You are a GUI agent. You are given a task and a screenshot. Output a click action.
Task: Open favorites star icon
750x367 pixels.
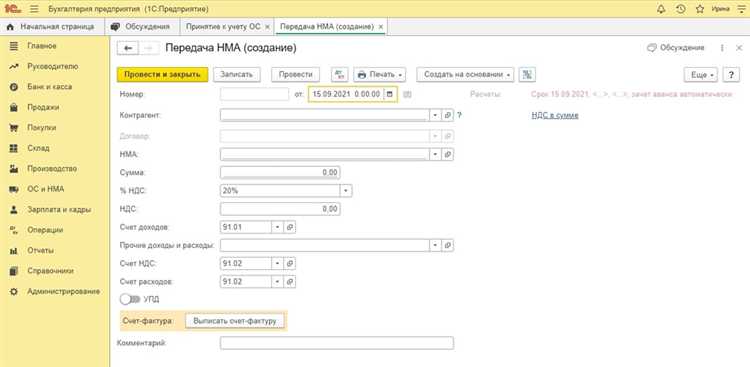point(700,9)
